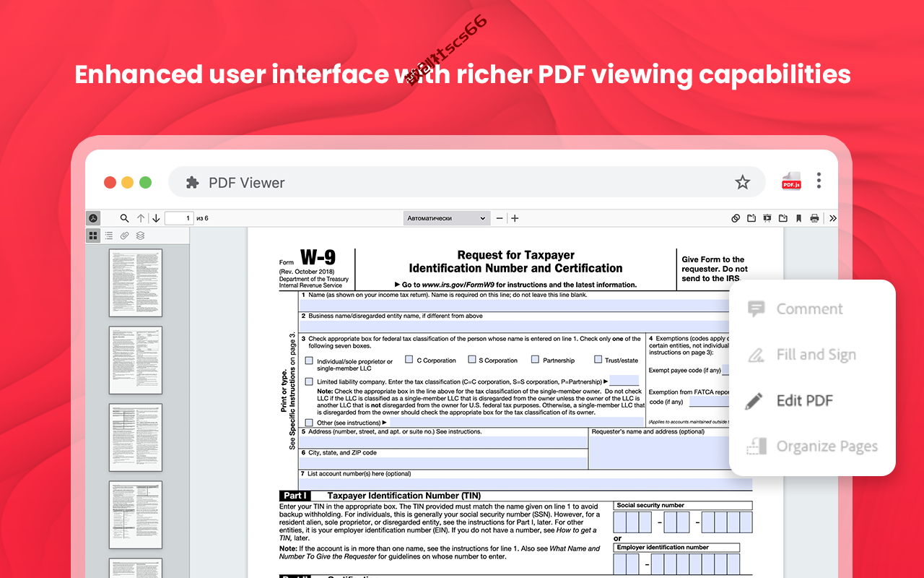Check the Other (see instructions) checkbox
Image resolution: width=924 pixels, height=578 pixels.
[x=309, y=423]
